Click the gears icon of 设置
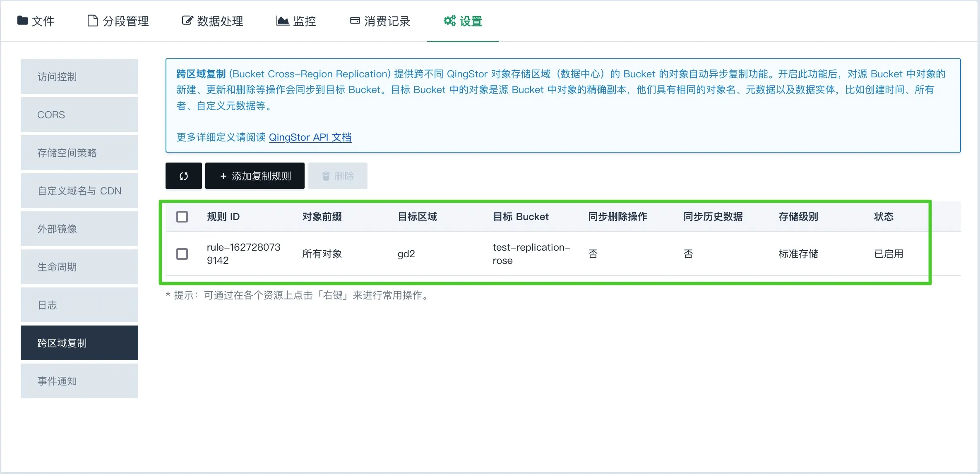 [449, 20]
